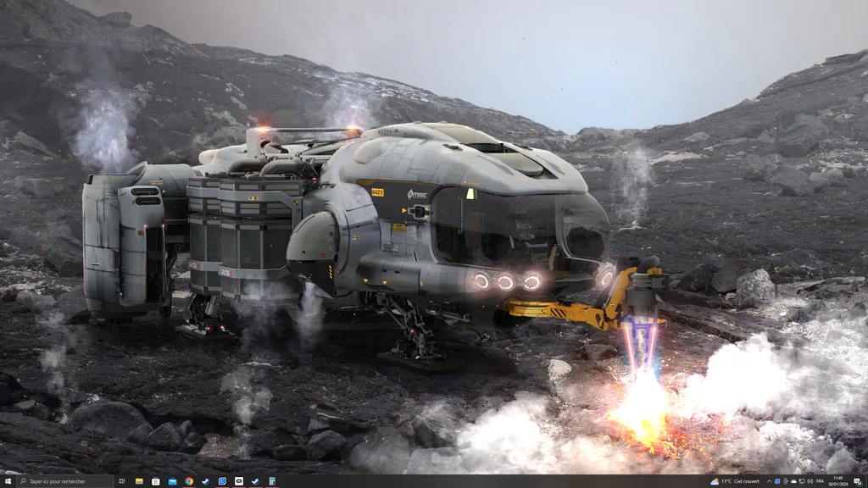Viewport: 868px width, 488px height.
Task: Click the 'Taper ici pour rechercher' search box
Action: tap(65, 481)
